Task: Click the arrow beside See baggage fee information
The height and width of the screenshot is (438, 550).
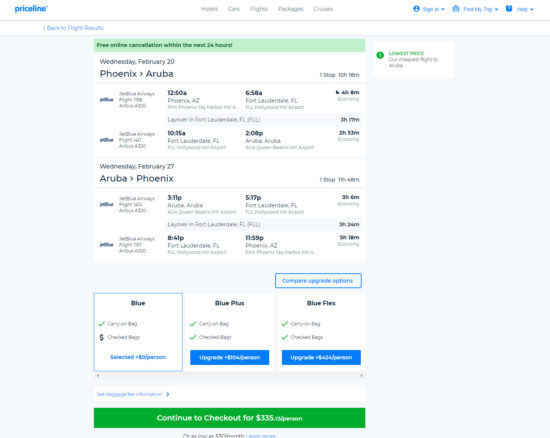Action: (168, 394)
